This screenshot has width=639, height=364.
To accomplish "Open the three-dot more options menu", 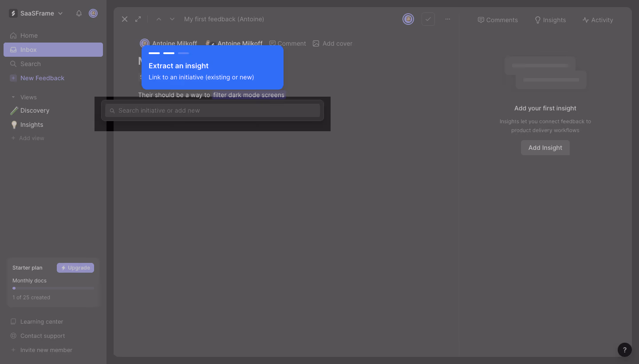I will click(448, 19).
